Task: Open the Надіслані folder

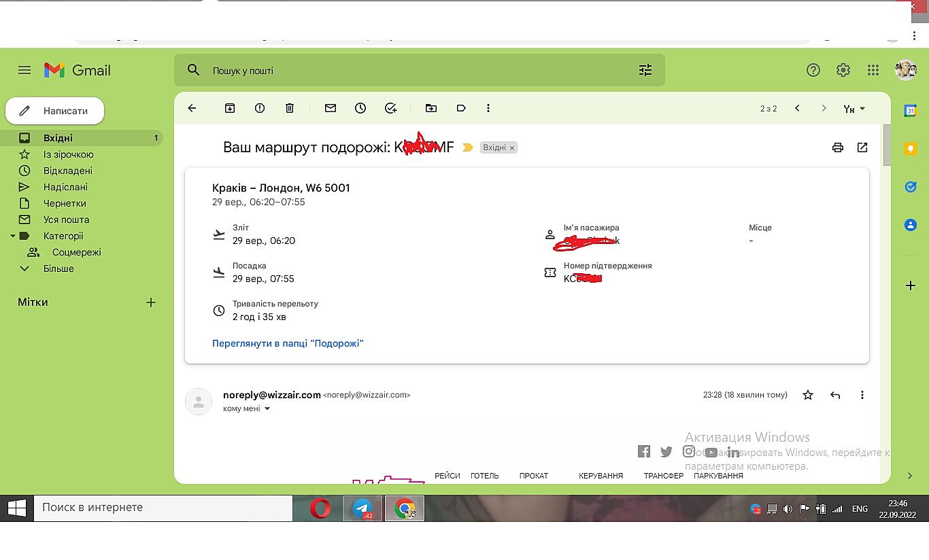Action: click(65, 187)
